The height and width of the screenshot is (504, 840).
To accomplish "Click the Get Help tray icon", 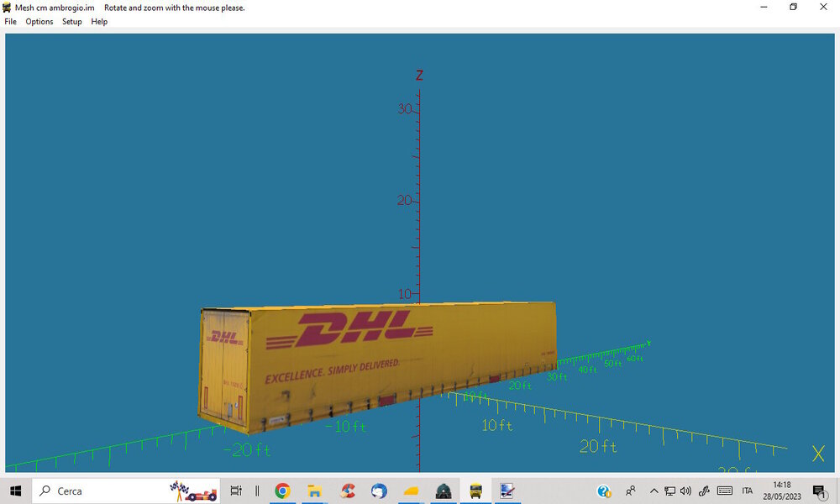I will [604, 491].
